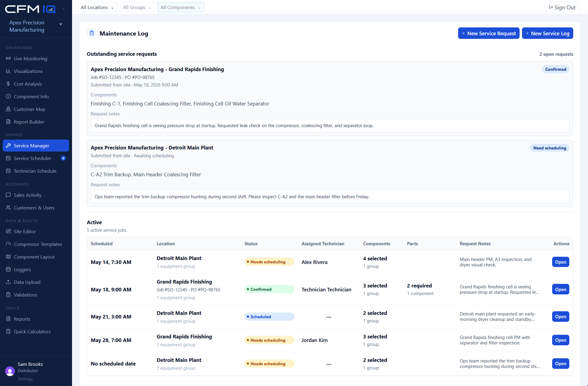Viewport: 588px width, 386px height.
Task: Click the Sam Brooks avatar icon
Action: [x=10, y=371]
